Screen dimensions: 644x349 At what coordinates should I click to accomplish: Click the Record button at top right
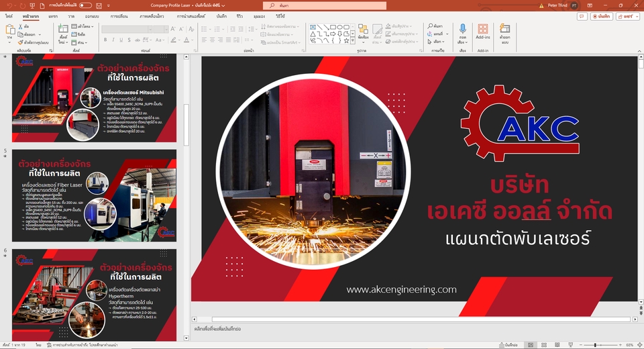(602, 16)
